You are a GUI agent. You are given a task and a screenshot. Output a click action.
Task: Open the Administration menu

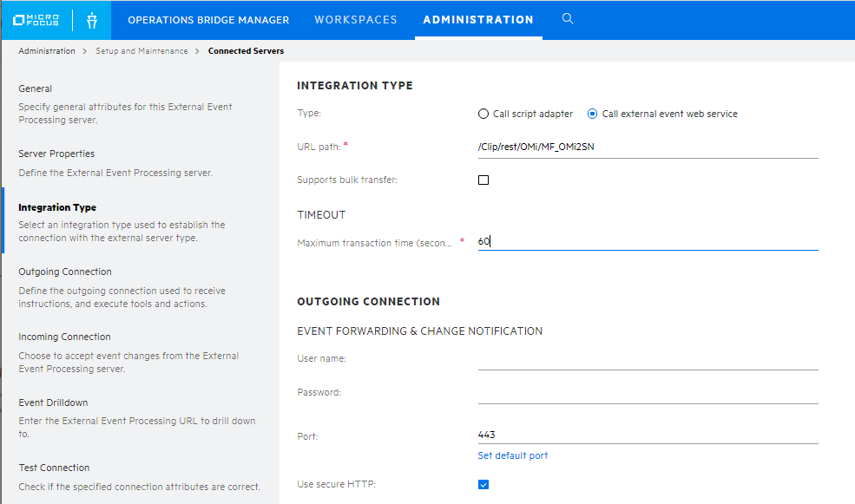[478, 20]
